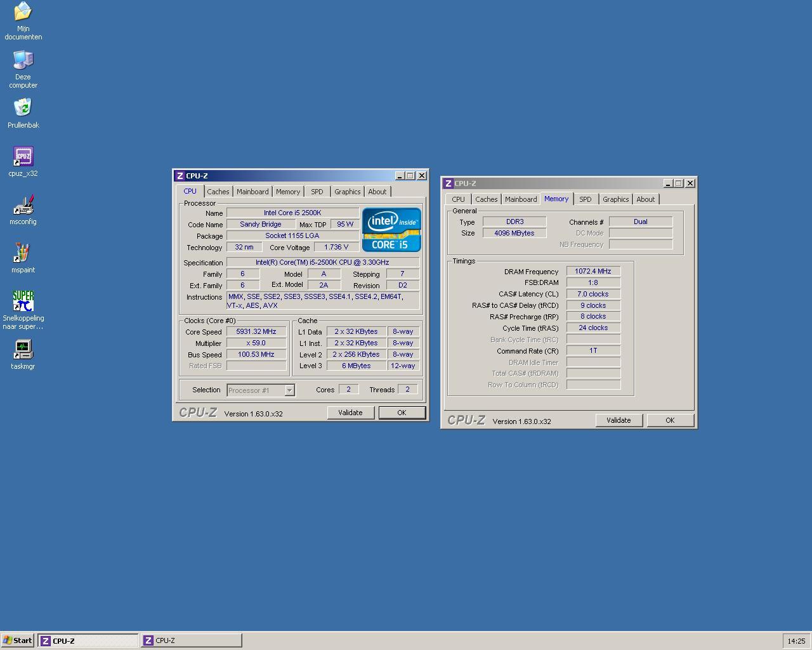
Task: Click Package value Socket 1155 LGA
Action: [292, 235]
